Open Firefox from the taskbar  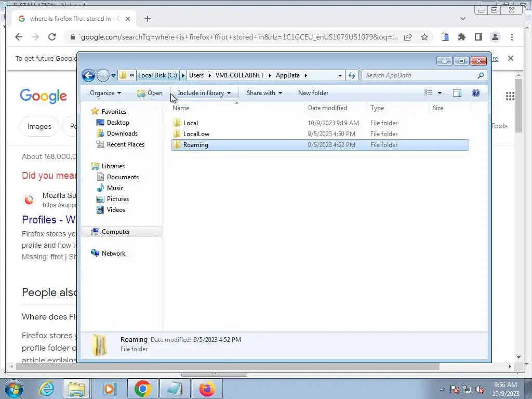207,389
